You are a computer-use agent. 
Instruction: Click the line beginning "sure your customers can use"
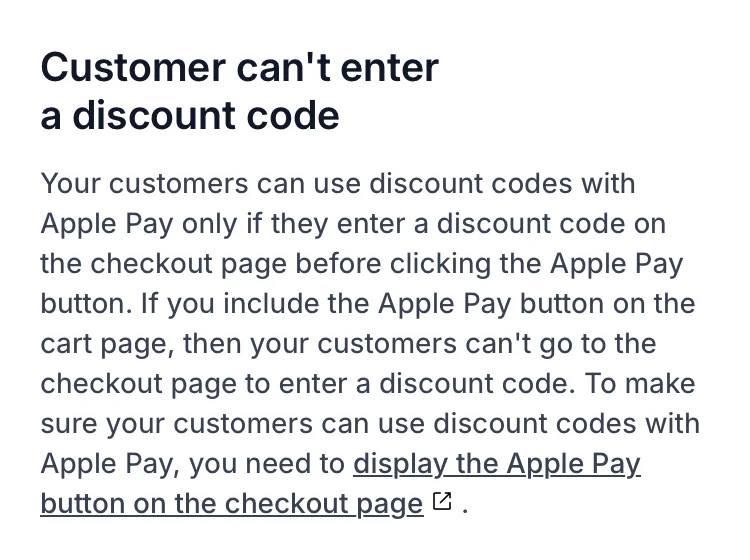[370, 424]
